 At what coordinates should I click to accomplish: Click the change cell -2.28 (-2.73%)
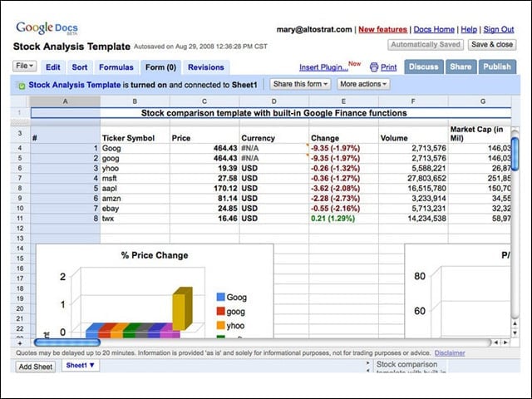tap(343, 198)
